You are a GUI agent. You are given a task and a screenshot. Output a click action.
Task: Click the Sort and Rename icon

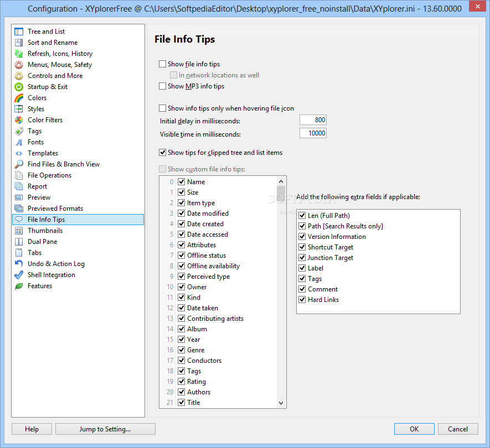(19, 43)
